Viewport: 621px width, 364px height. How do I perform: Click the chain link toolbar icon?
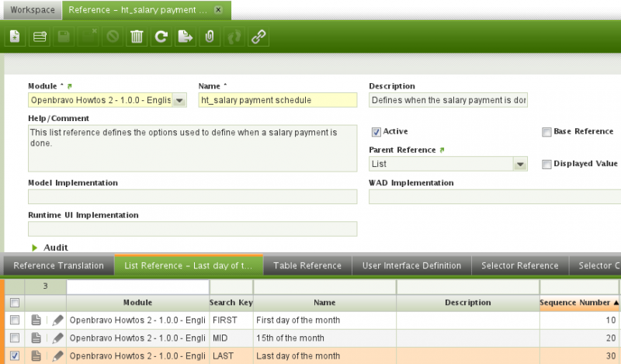[x=258, y=36]
